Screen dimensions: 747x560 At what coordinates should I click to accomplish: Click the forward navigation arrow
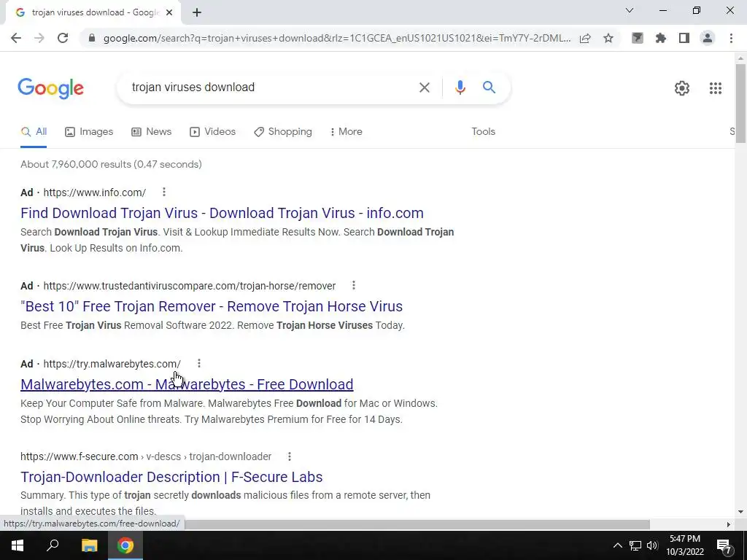coord(39,38)
